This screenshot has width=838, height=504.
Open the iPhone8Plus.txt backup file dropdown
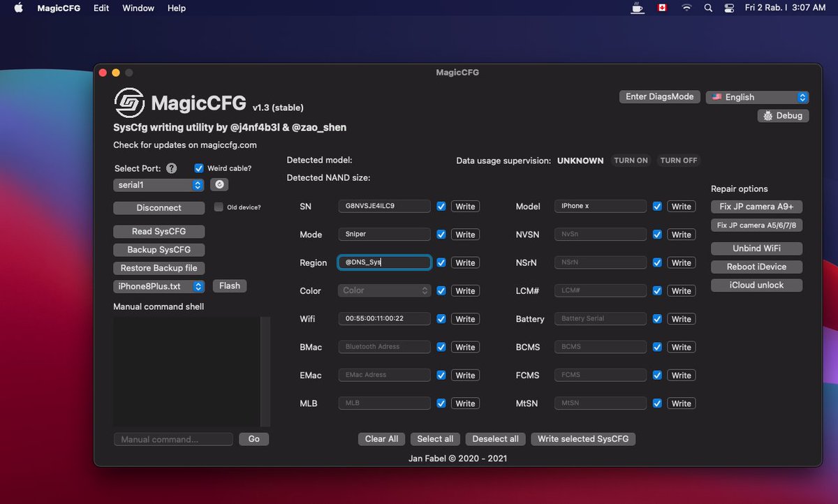159,286
